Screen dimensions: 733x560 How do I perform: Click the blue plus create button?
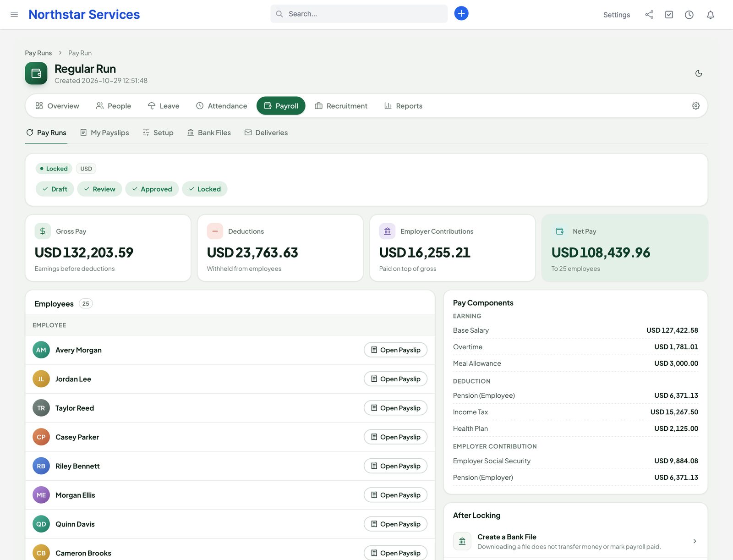point(461,13)
